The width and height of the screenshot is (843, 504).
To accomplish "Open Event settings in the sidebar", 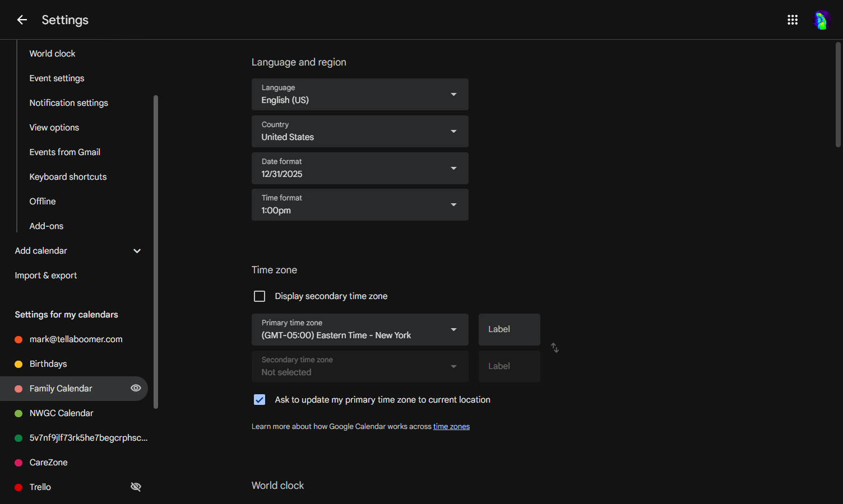I will 57,78.
